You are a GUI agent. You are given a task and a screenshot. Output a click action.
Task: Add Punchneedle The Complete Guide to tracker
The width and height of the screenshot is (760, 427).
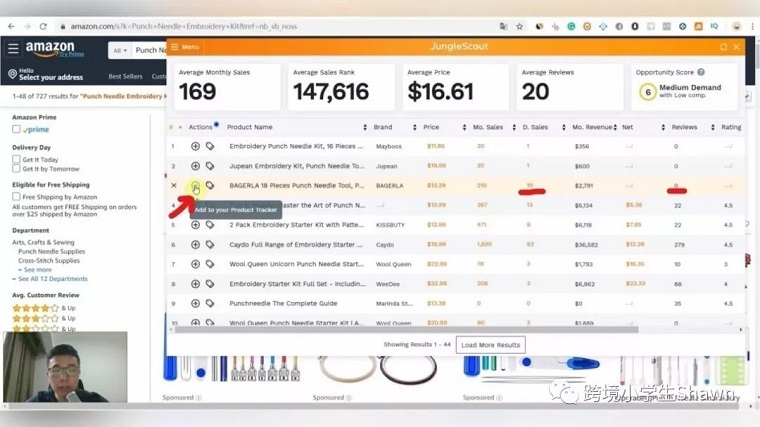pos(195,303)
